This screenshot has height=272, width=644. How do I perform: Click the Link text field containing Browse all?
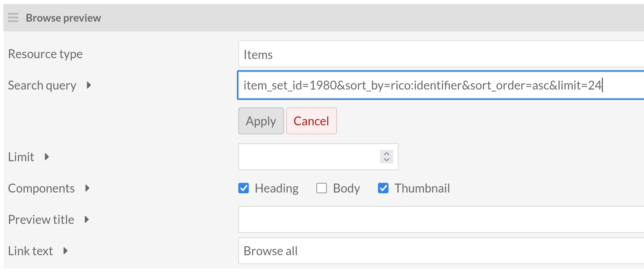click(441, 251)
